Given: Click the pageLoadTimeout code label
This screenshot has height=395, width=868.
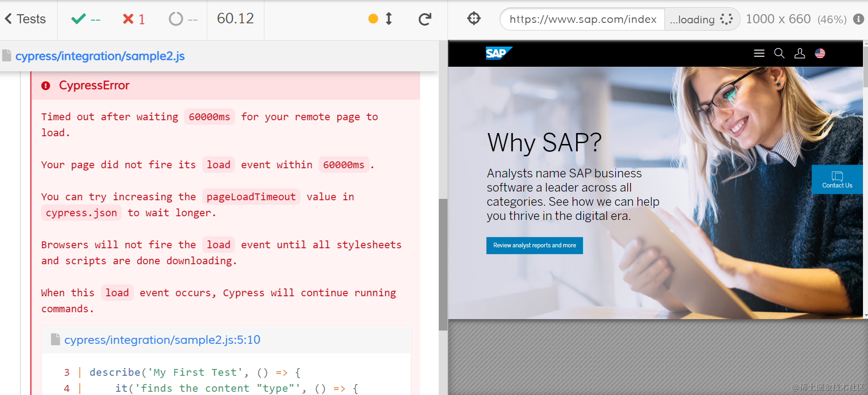Looking at the screenshot, I should [251, 197].
